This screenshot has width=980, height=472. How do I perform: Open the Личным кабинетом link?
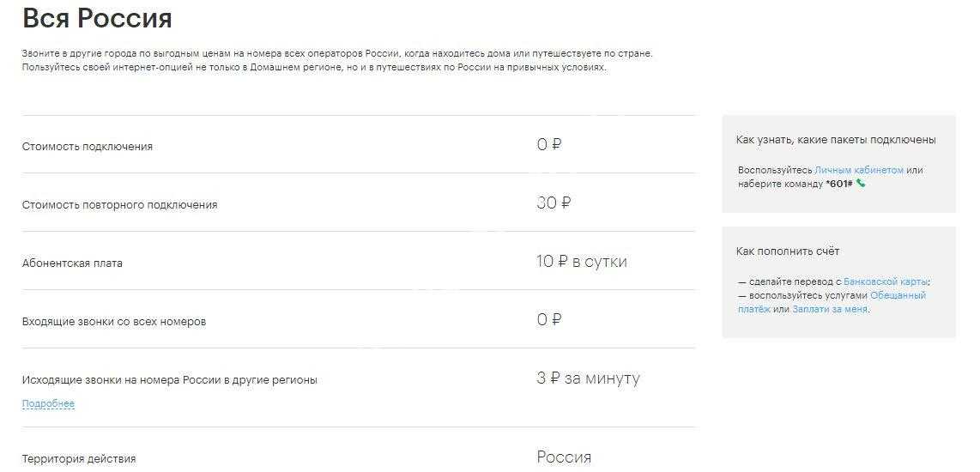[x=859, y=170]
